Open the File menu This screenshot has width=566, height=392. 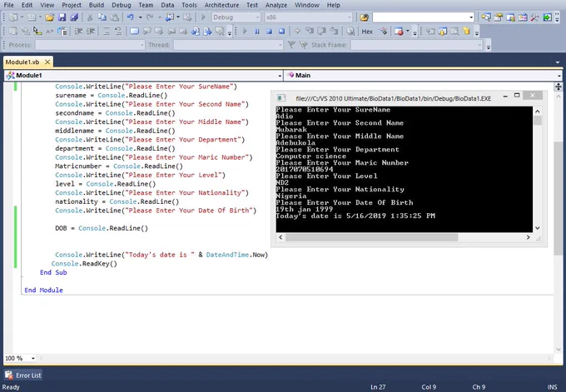(8, 5)
